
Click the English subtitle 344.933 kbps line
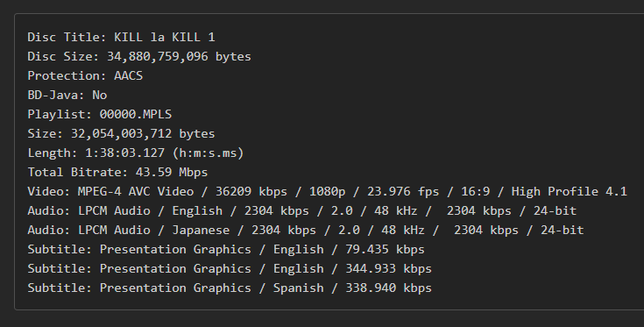(230, 268)
